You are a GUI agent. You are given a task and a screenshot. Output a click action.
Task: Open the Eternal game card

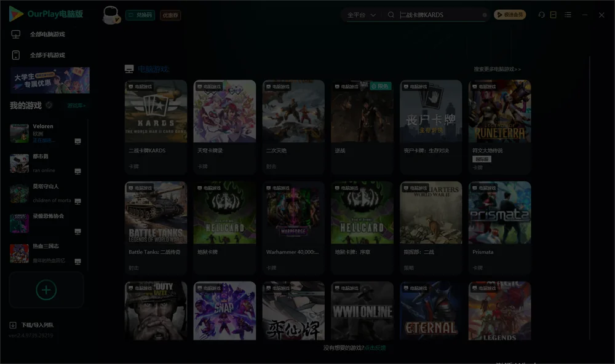click(x=430, y=311)
